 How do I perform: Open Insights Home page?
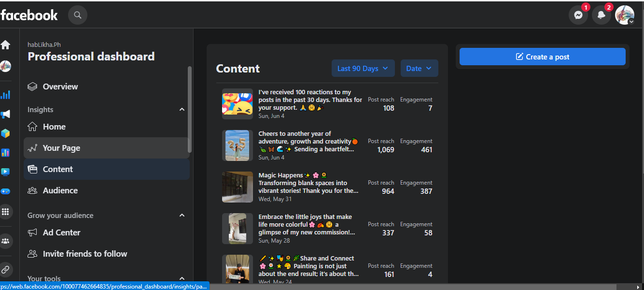coord(106,127)
